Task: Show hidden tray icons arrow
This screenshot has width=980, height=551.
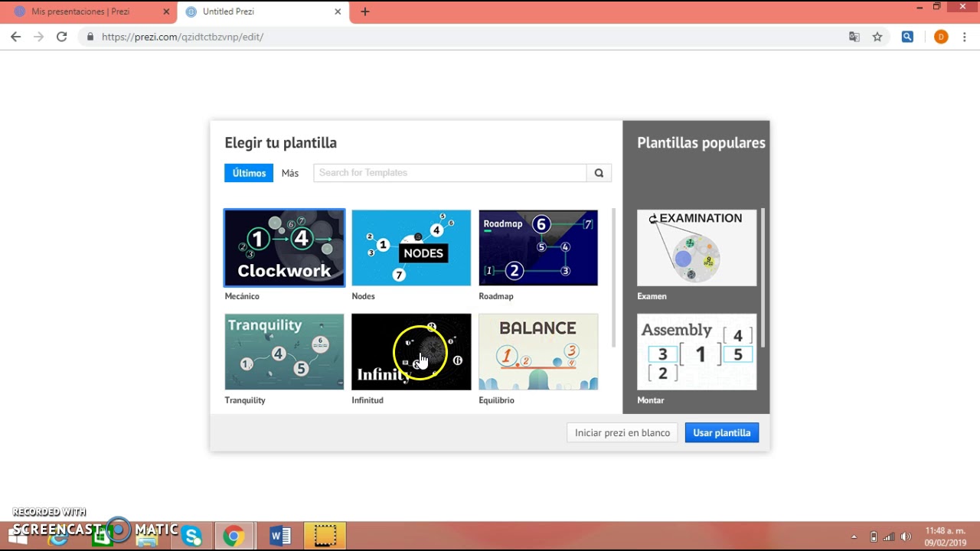Action: [854, 537]
